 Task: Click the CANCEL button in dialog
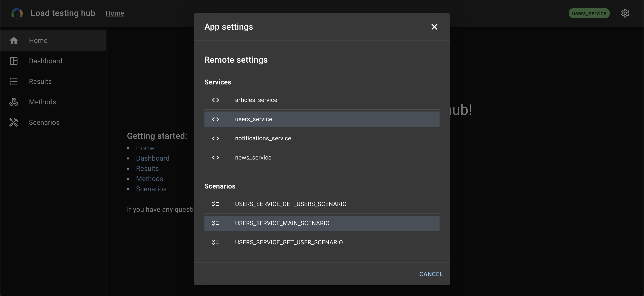point(431,274)
